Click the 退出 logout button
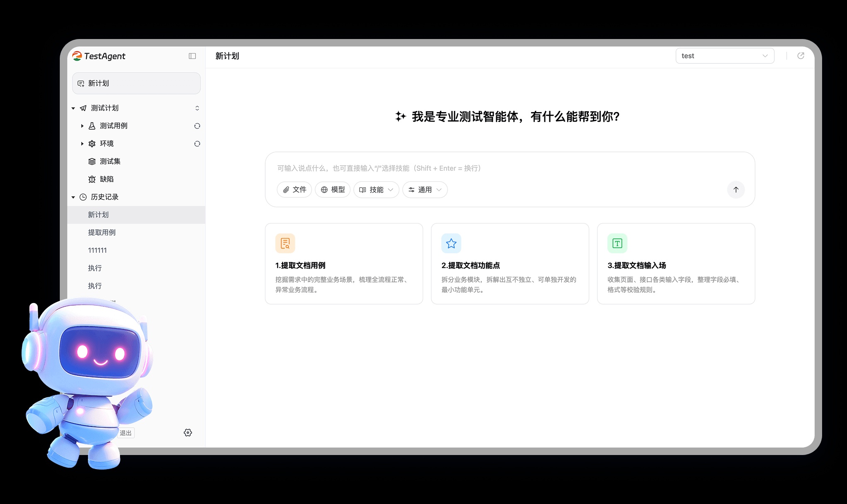847x504 pixels. [126, 433]
